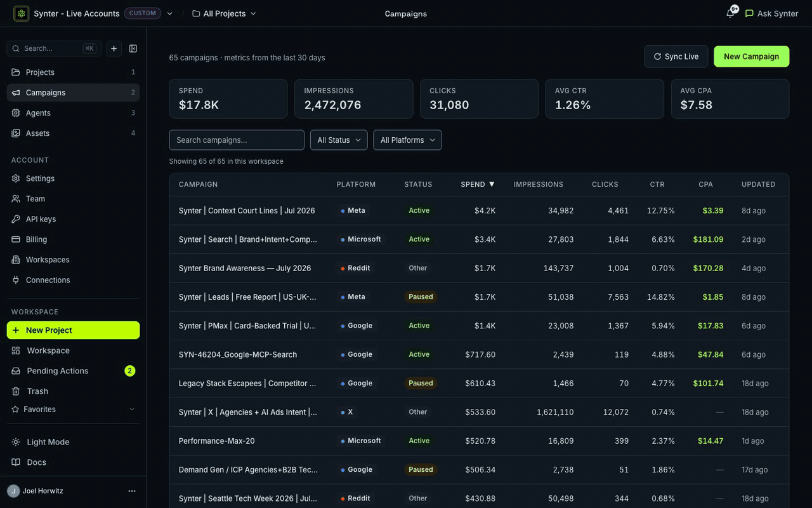812x508 pixels.
Task: Click the Team people icon
Action: (16, 199)
